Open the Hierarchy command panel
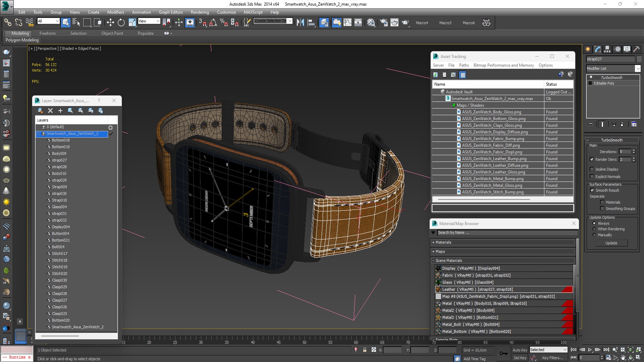Image resolution: width=644 pixels, height=362 pixels. tap(607, 49)
